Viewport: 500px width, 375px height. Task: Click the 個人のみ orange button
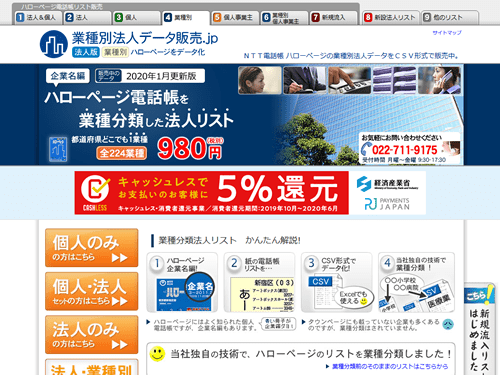(92, 248)
